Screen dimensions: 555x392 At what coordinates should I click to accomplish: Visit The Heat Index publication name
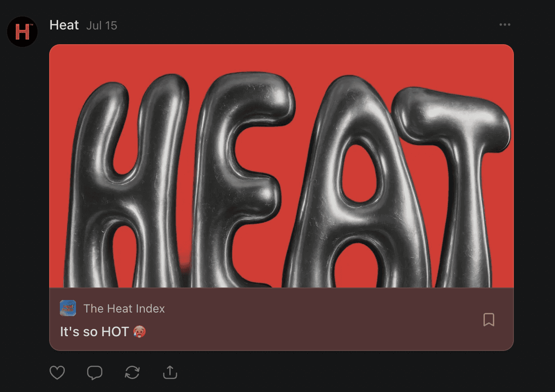[x=124, y=309]
